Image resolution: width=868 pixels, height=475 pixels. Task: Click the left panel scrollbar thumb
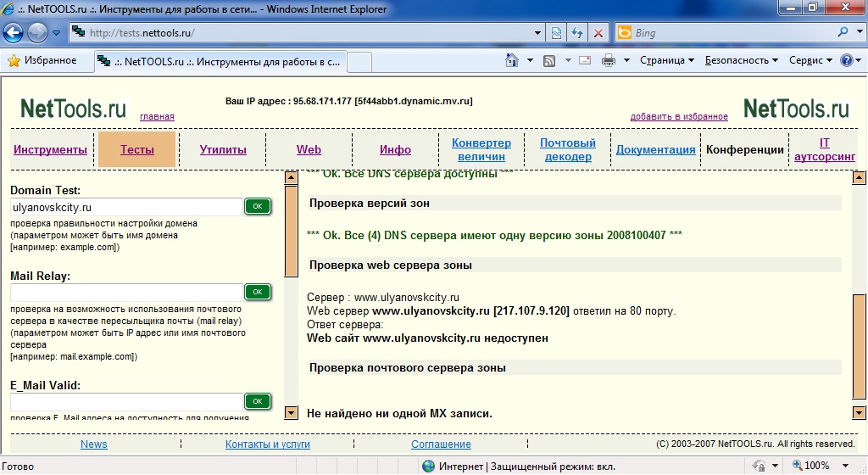click(292, 231)
